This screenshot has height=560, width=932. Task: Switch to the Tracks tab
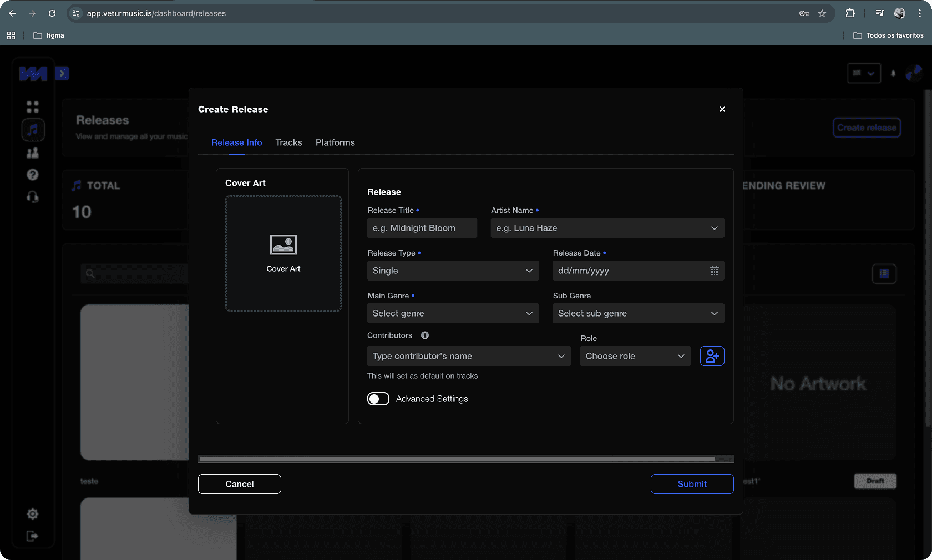[288, 142]
